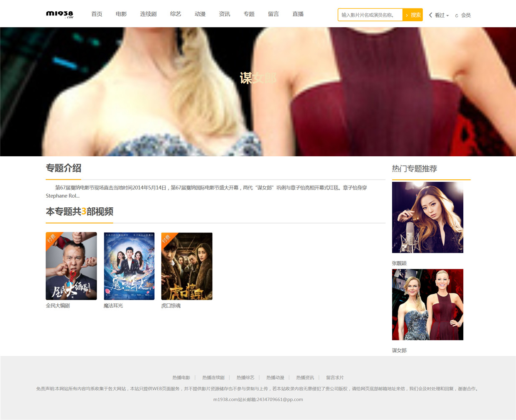Open the 看过 history dropdown

pyautogui.click(x=439, y=15)
